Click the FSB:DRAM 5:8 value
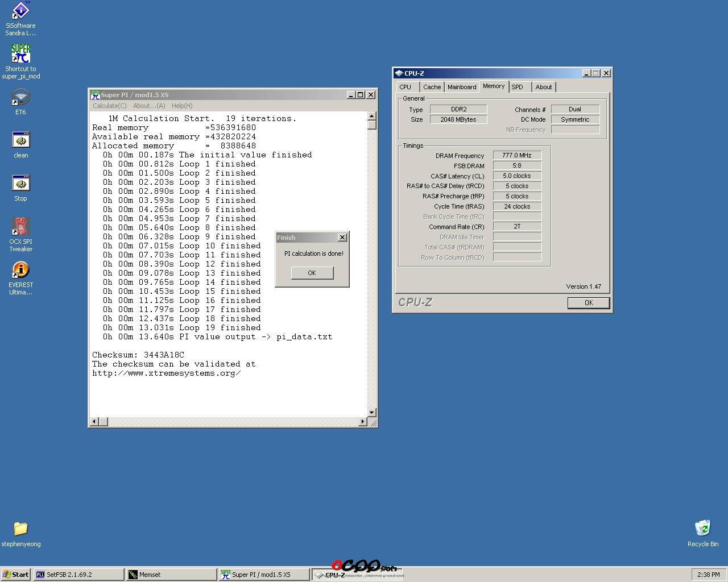 pos(517,165)
